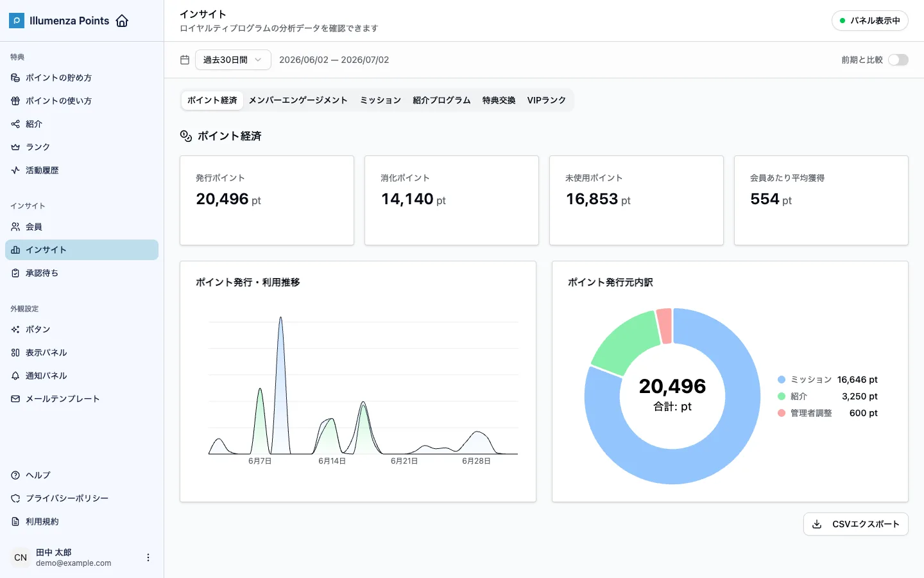Click the 3,250 pt legend value
924x578 pixels.
[x=860, y=396]
